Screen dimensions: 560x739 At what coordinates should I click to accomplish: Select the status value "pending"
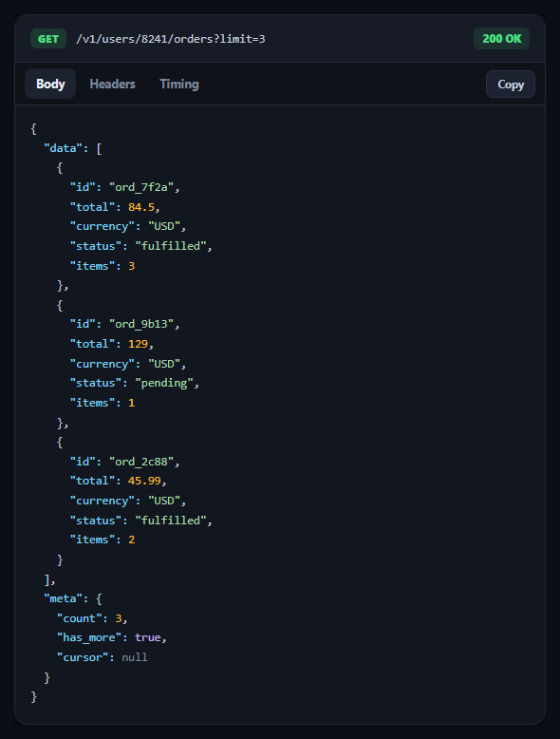point(164,383)
